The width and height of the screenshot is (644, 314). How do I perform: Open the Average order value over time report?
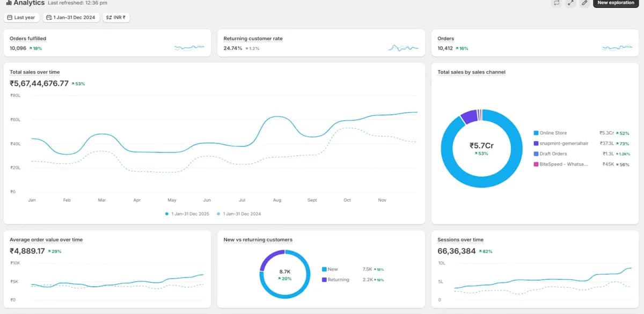tap(46, 239)
